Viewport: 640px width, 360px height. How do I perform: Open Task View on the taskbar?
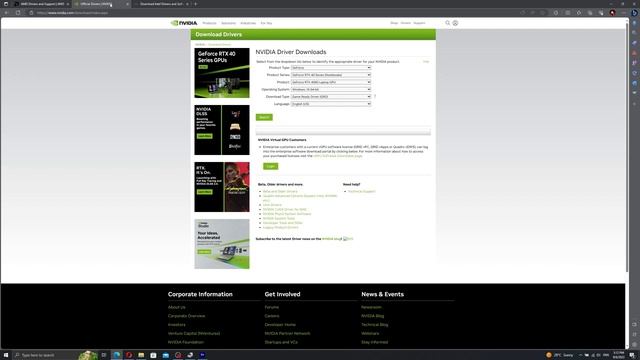click(x=104, y=355)
